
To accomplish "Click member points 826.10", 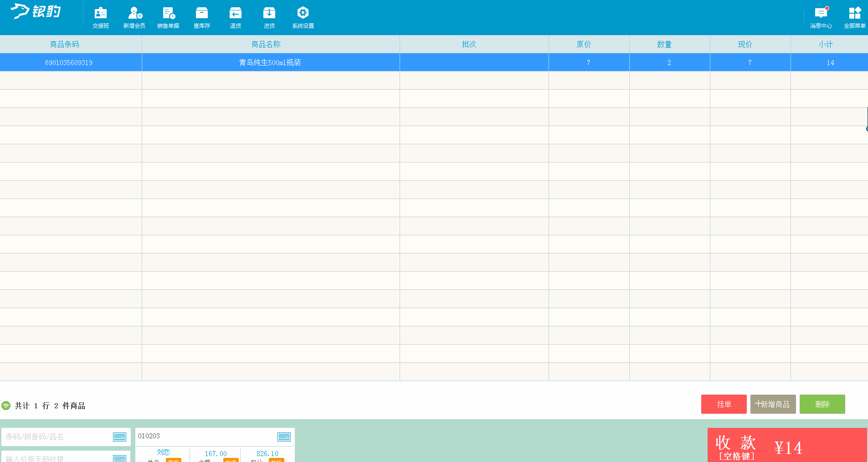I will [x=267, y=453].
